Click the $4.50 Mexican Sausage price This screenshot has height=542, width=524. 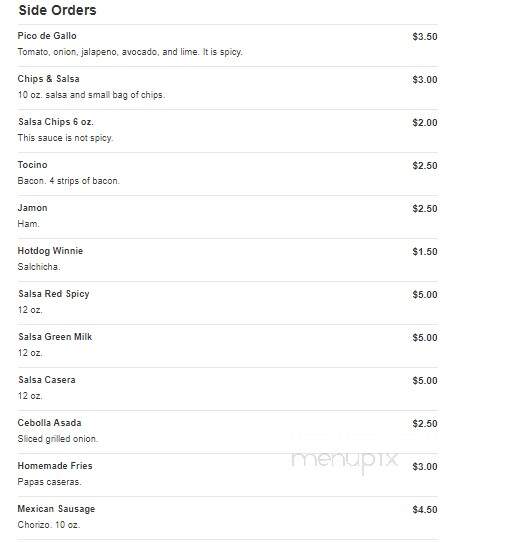425,510
